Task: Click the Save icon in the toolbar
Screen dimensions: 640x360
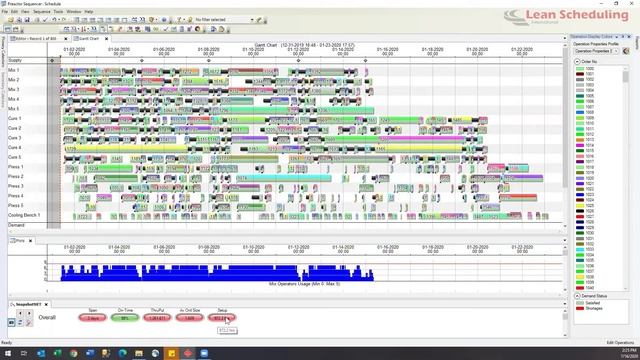Action: pos(27,20)
